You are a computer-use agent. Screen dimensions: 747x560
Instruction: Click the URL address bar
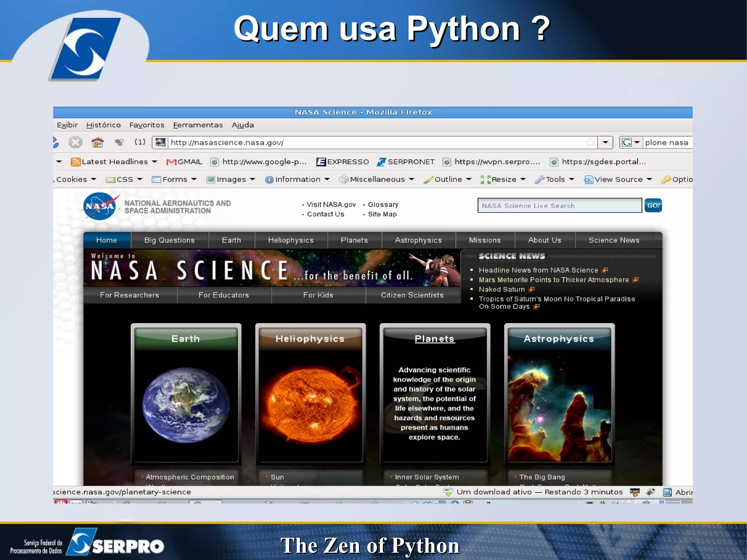(x=376, y=142)
